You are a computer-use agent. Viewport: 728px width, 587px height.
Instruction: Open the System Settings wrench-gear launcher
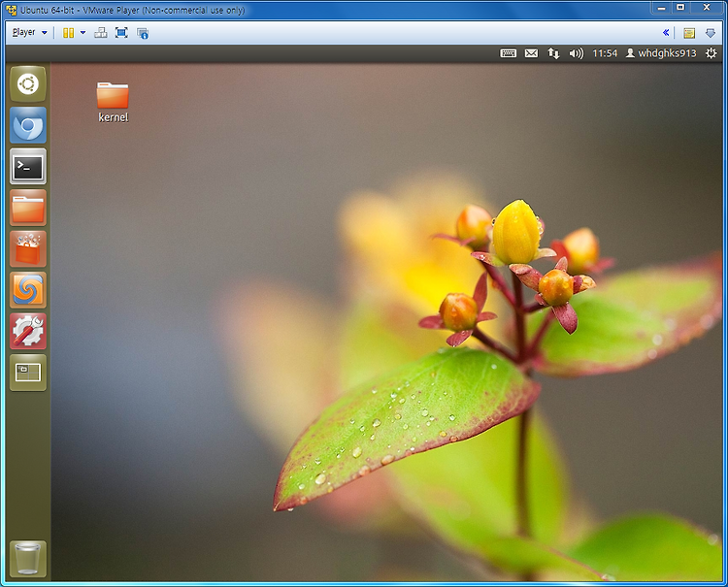28,331
